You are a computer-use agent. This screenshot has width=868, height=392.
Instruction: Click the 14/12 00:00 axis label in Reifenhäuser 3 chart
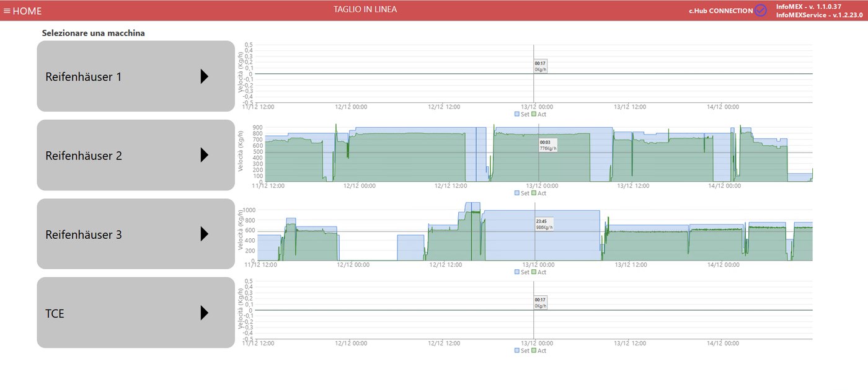(723, 264)
